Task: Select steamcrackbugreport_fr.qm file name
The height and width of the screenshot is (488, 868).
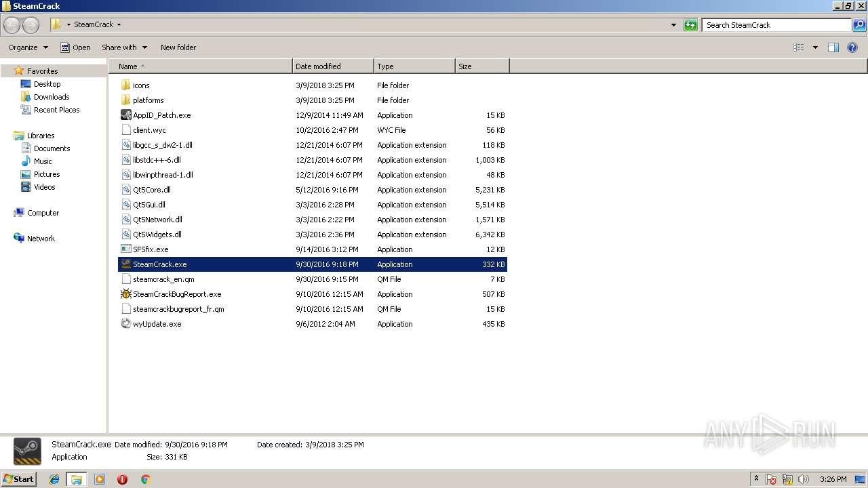Action: tap(178, 309)
